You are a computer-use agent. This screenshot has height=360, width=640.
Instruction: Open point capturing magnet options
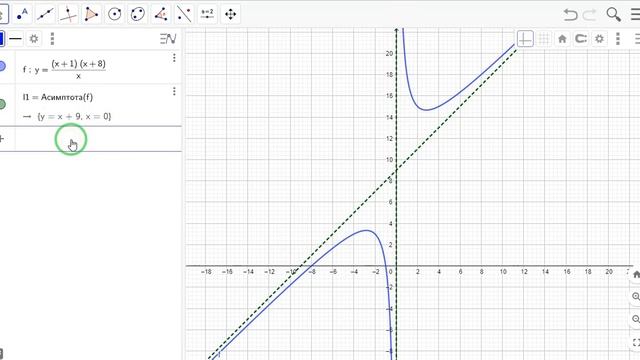(x=581, y=39)
